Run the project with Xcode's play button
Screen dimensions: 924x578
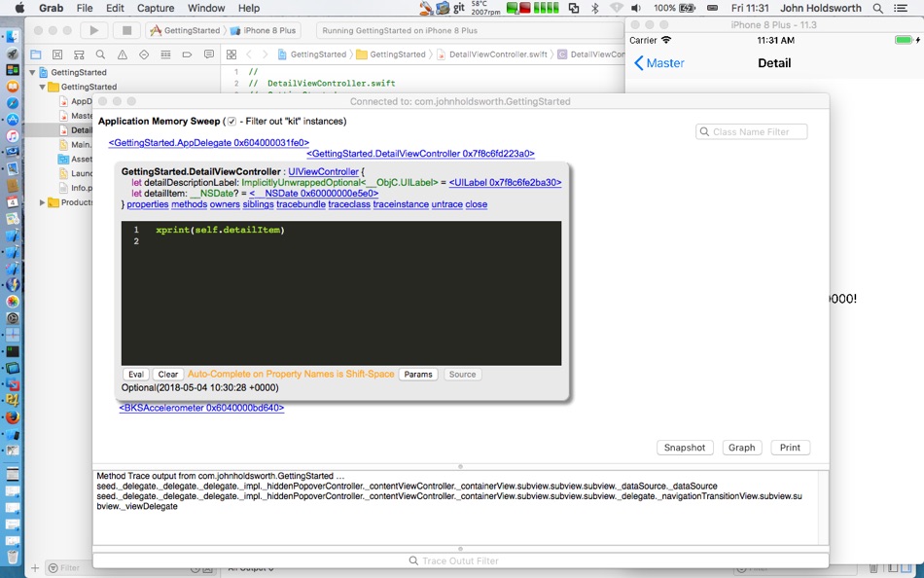(x=94, y=30)
